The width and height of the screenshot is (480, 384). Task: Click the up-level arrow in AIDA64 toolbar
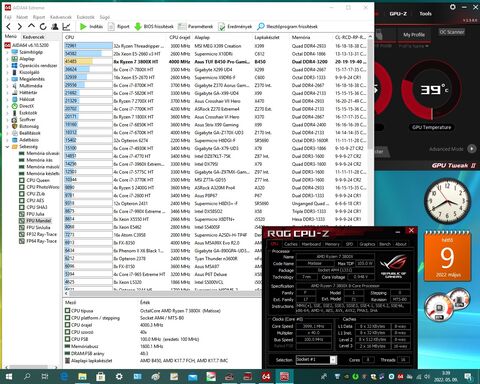[x=31, y=26]
